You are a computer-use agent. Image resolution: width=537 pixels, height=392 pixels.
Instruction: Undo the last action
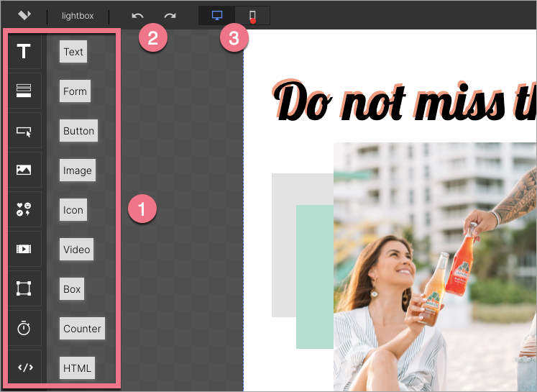(x=137, y=15)
